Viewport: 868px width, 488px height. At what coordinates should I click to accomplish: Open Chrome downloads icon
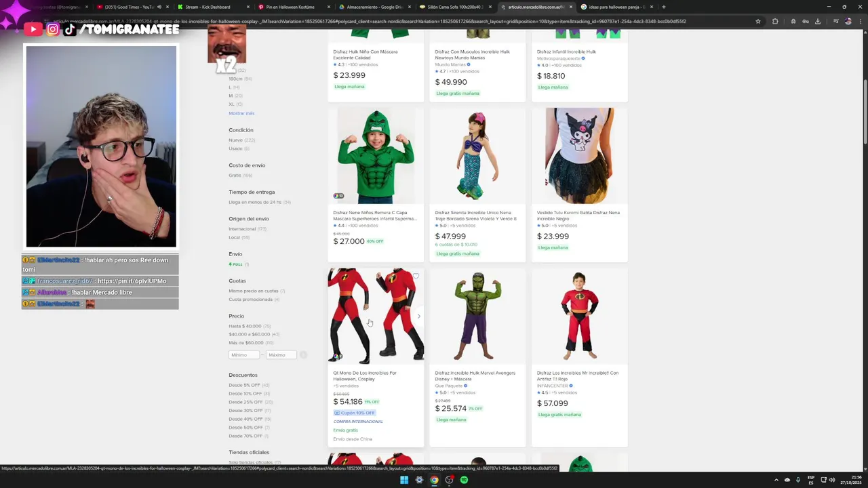pos(817,21)
